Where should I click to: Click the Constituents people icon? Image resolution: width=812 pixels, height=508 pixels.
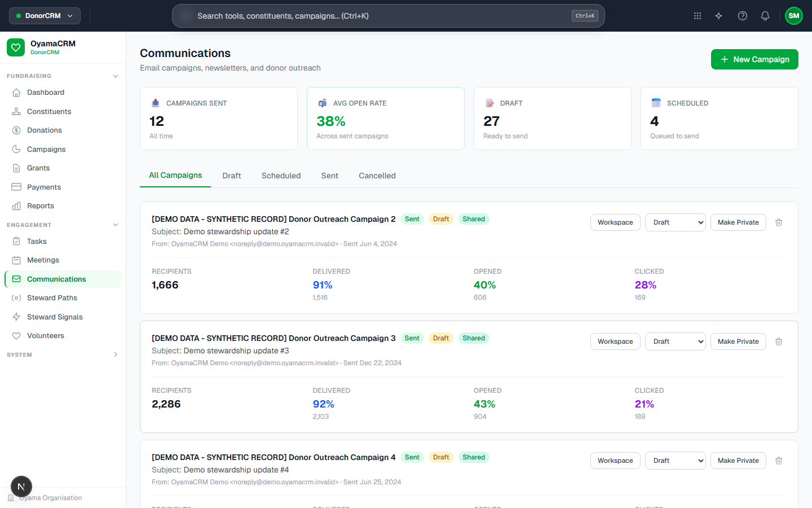pos(16,112)
